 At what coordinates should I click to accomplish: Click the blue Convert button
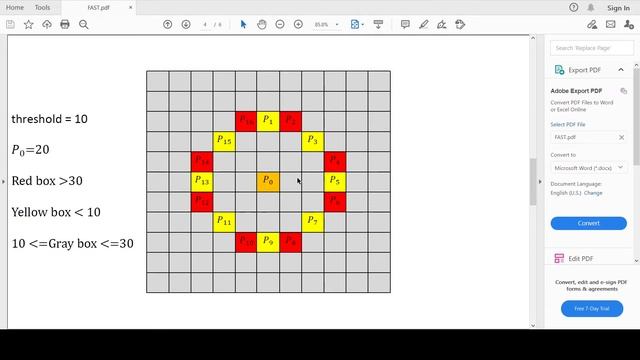point(589,223)
